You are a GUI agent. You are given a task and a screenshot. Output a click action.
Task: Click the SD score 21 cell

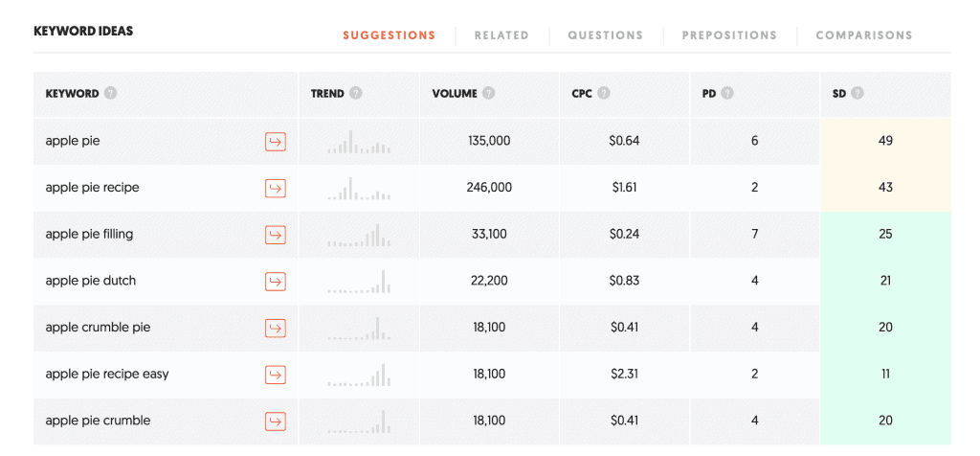885,281
